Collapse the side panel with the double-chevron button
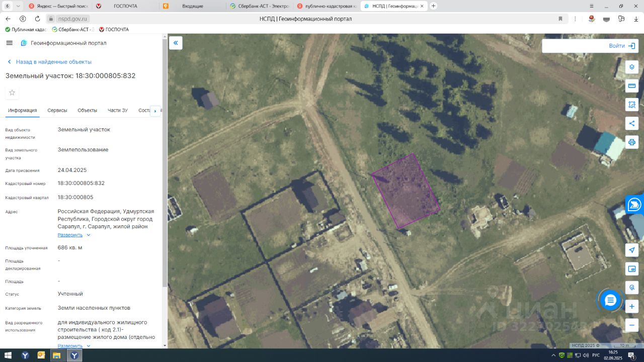Image resolution: width=644 pixels, height=362 pixels. pyautogui.click(x=176, y=43)
